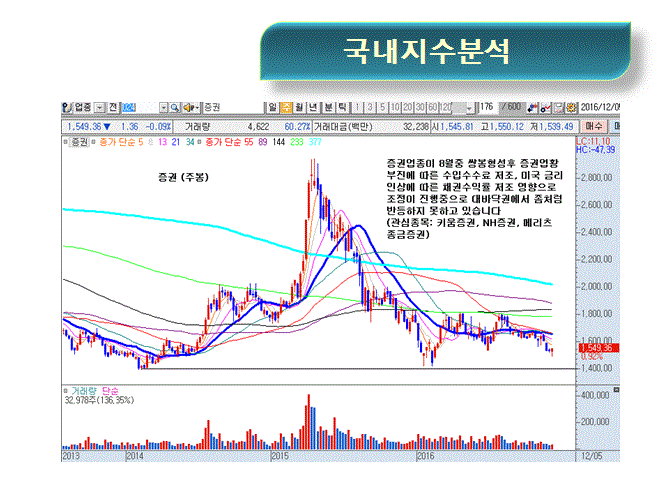
Task: Click the cyan 377 moving average label
Action: [x=315, y=142]
